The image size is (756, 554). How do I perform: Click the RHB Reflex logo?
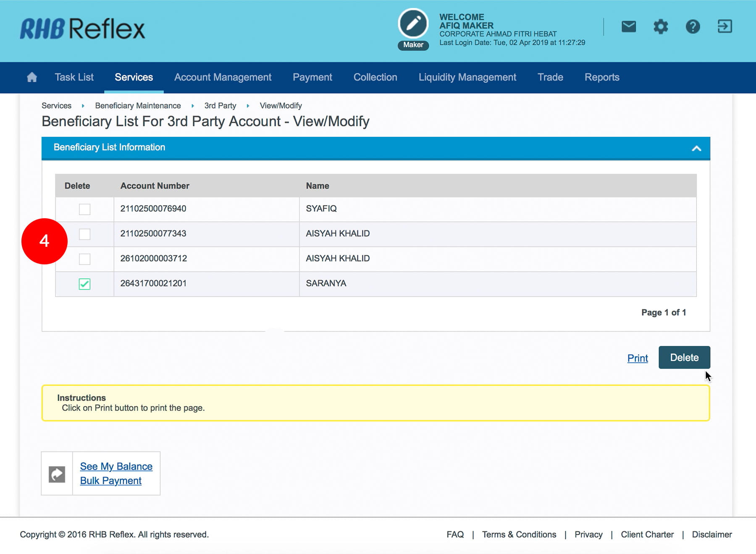[83, 29]
